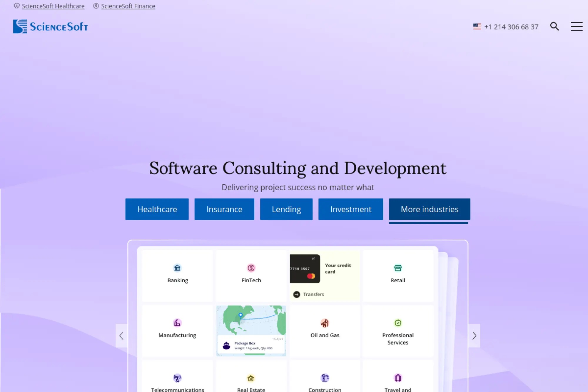Click the Construction crane icon
This screenshot has height=392, width=588.
point(325,378)
